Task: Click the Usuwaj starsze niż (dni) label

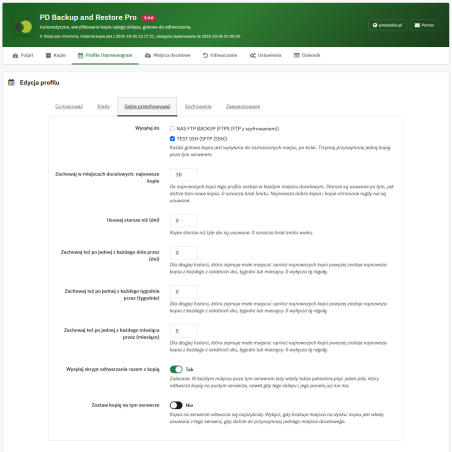Action: pyautogui.click(x=133, y=220)
